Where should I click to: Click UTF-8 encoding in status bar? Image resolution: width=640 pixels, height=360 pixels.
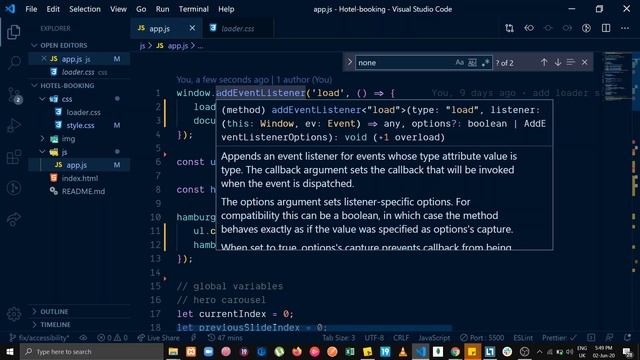click(374, 338)
